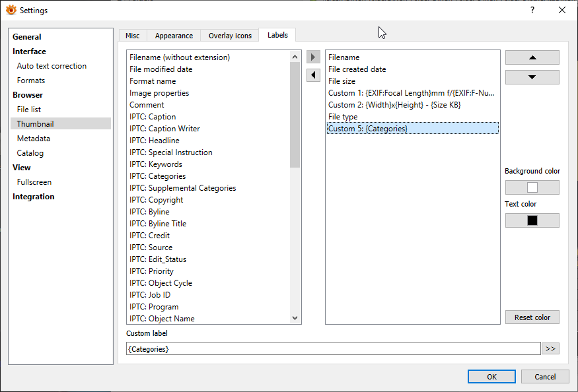The width and height of the screenshot is (578, 392).
Task: Open the Background color swatch
Action: coord(532,187)
